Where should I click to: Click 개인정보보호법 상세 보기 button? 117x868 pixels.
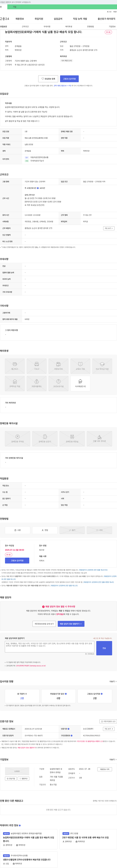44,624
